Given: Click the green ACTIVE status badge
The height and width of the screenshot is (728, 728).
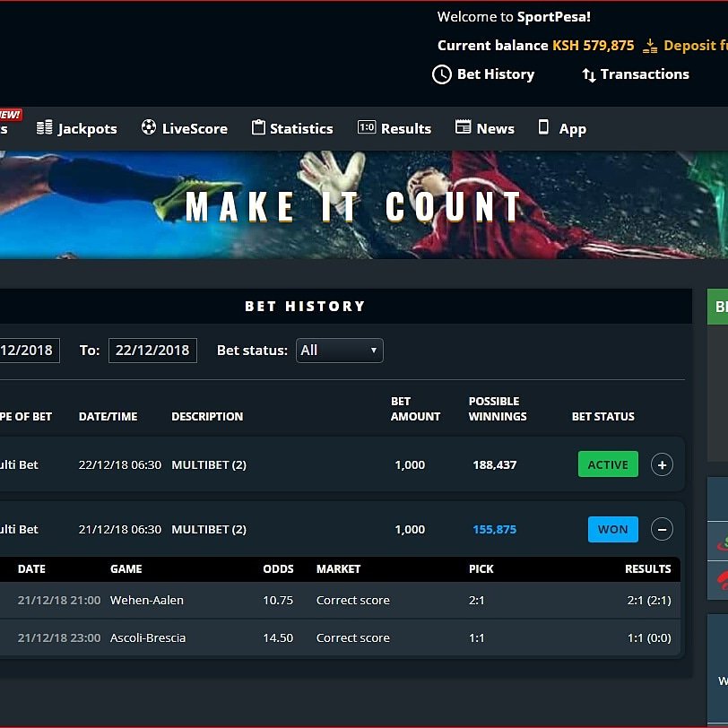Looking at the screenshot, I should click(608, 464).
